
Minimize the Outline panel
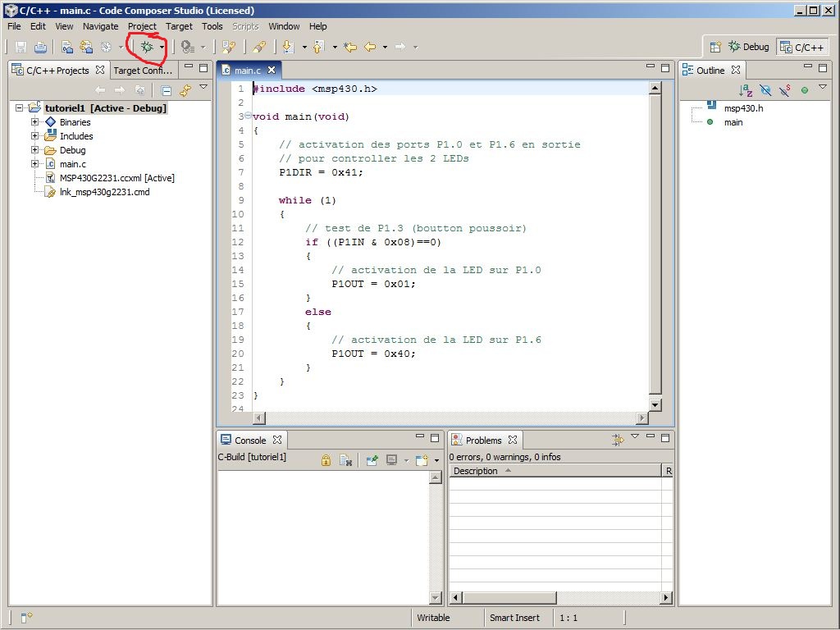808,66
